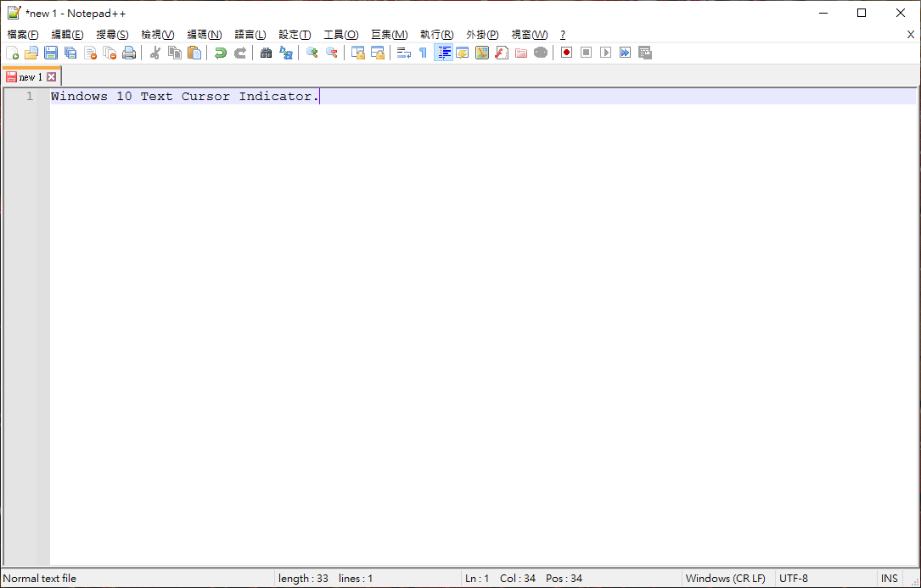The image size is (921, 588).
Task: Open the Document Map icon
Action: click(481, 53)
